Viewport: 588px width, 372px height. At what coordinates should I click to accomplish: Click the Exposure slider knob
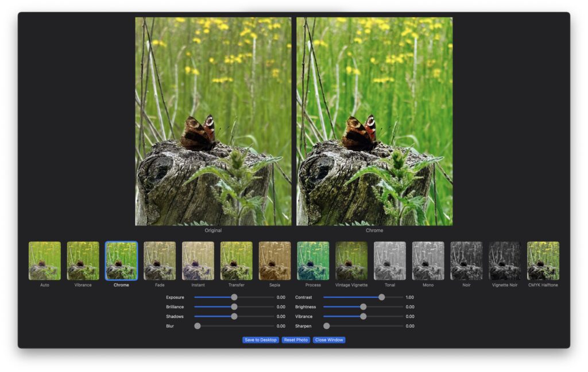click(x=234, y=297)
